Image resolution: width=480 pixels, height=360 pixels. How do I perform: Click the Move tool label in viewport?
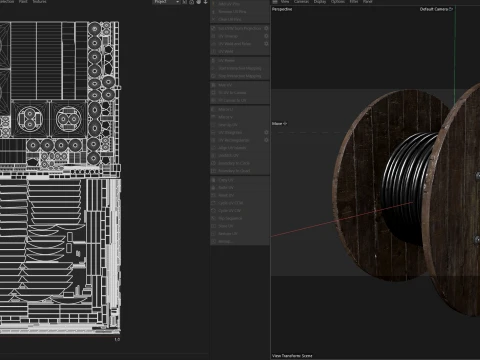tap(279, 124)
